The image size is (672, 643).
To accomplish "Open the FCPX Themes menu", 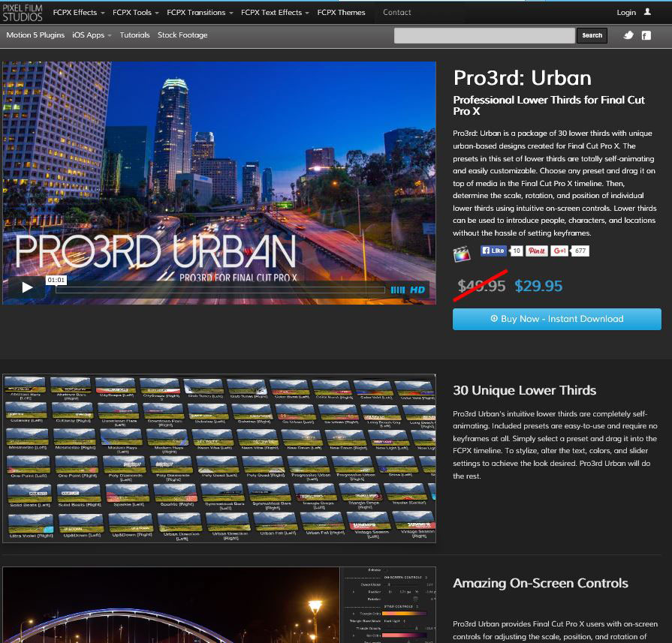I will pos(341,13).
